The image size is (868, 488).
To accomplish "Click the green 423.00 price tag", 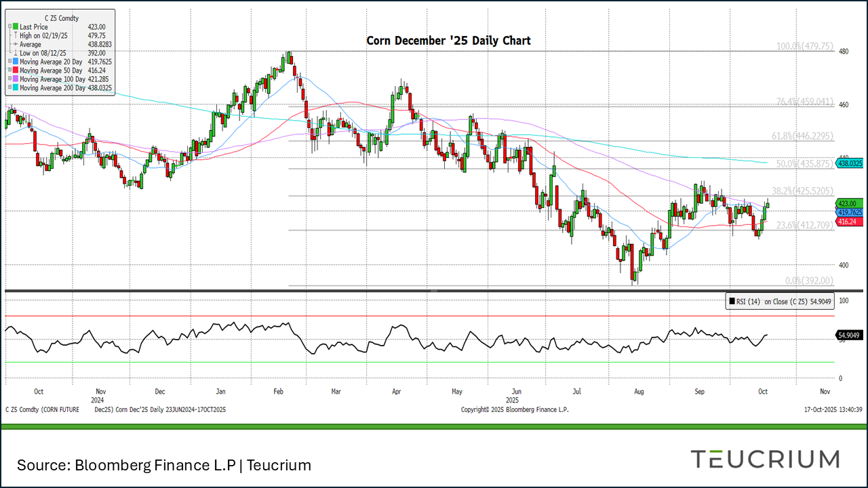I will point(850,203).
